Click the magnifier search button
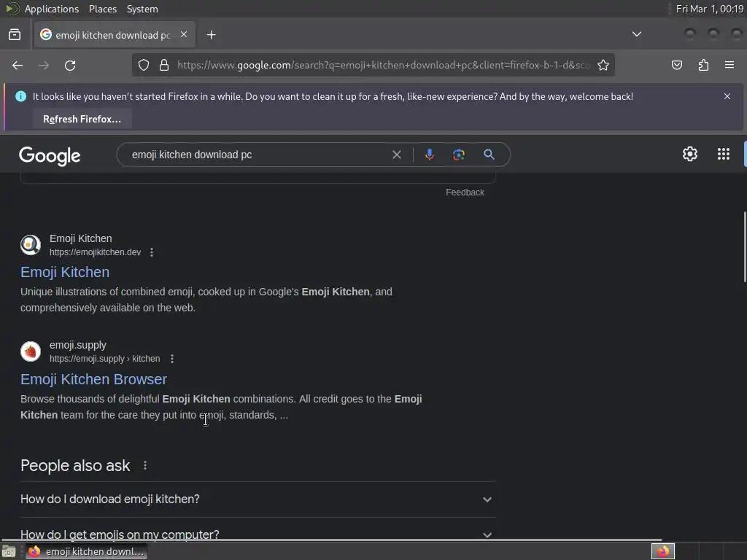The width and height of the screenshot is (747, 560). pyautogui.click(x=489, y=155)
